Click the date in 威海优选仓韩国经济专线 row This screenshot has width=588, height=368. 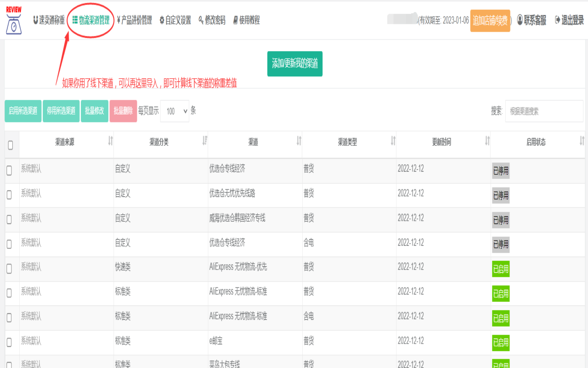tap(411, 218)
